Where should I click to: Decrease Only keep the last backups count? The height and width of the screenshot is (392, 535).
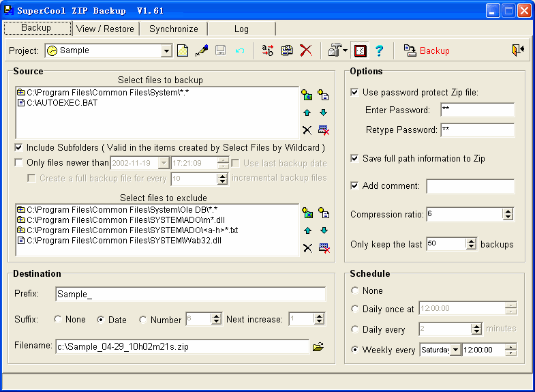471,247
